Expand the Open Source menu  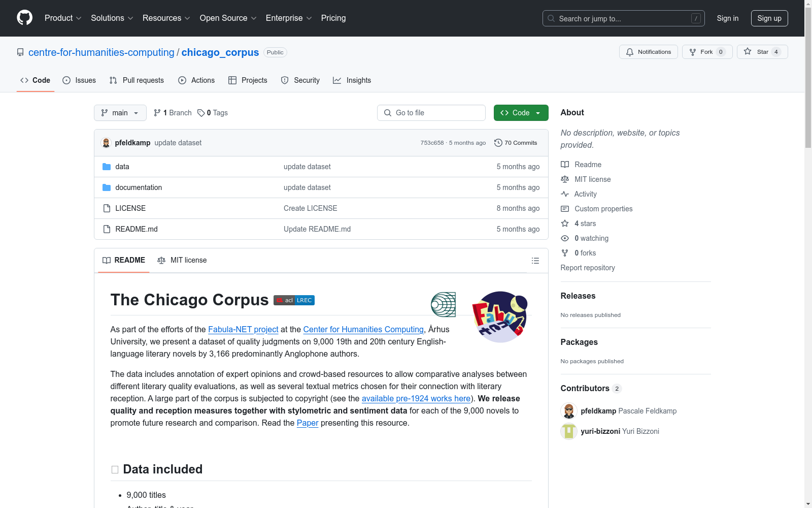point(228,18)
